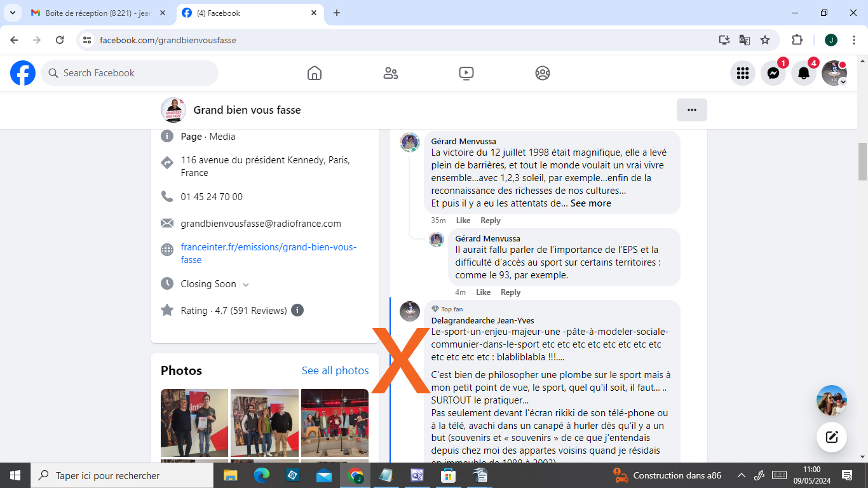Open the floating chat head bubble

832,400
